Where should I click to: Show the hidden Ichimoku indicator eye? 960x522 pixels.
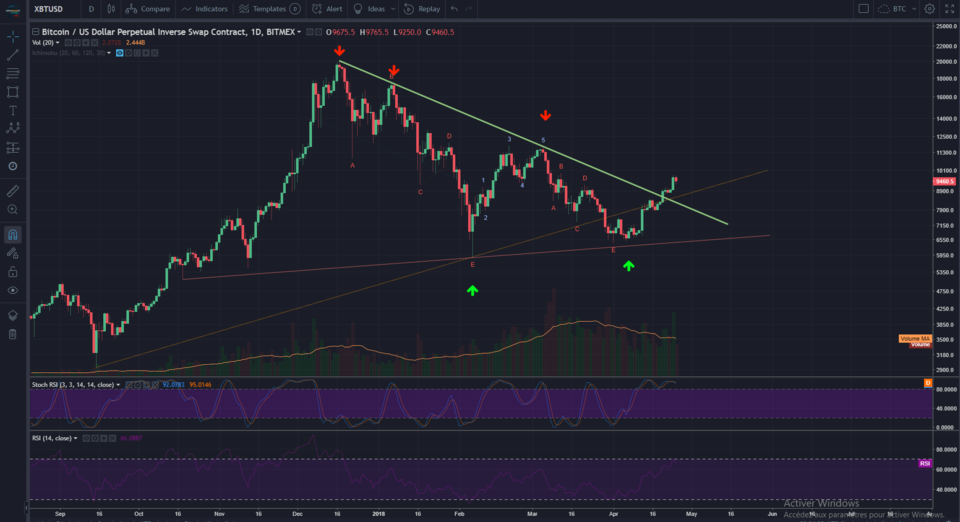click(119, 53)
